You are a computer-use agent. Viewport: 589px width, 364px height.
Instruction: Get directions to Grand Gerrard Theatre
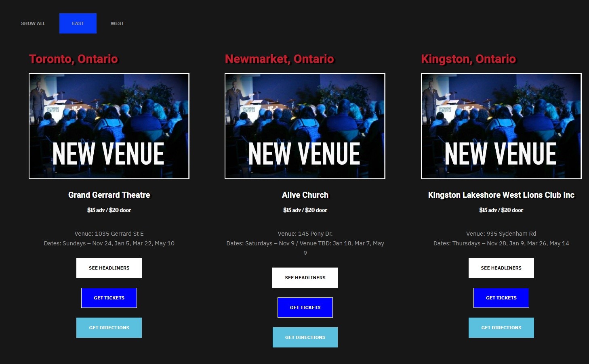pyautogui.click(x=109, y=328)
